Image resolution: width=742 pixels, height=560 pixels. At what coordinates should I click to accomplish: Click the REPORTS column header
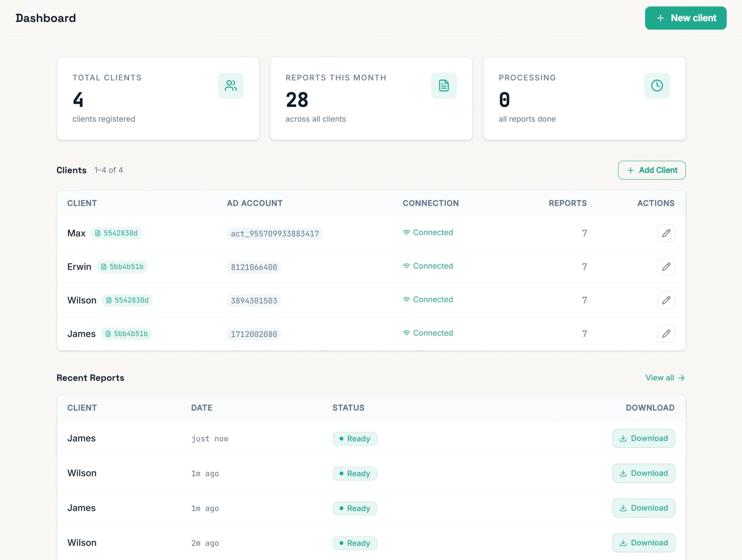coord(568,203)
